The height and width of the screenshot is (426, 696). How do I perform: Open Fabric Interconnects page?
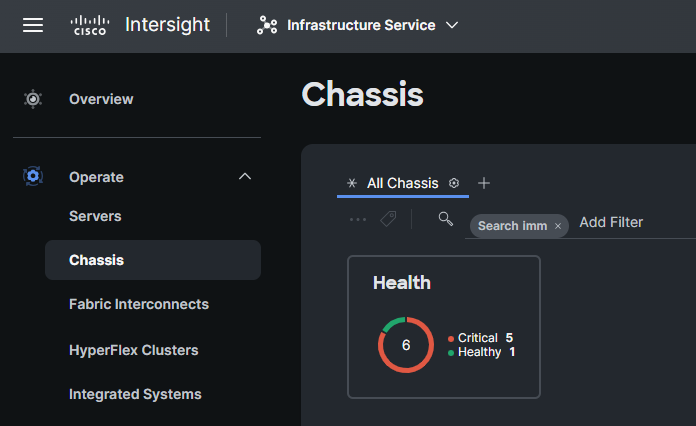(x=139, y=304)
